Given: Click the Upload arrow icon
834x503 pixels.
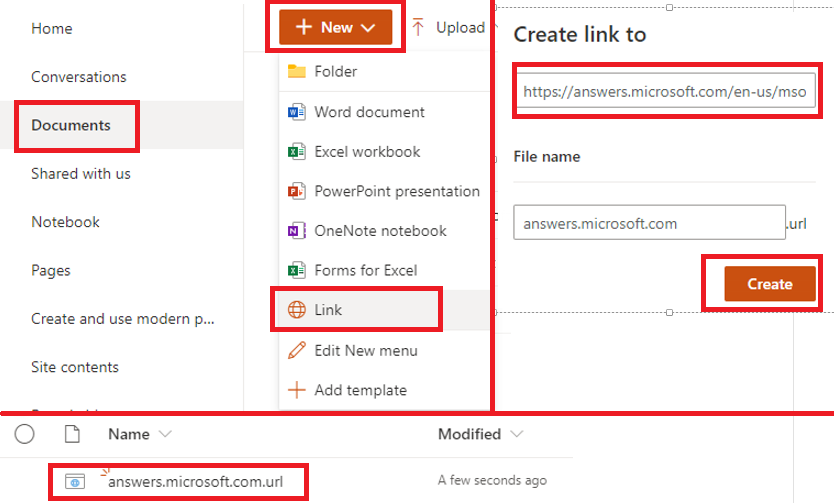Looking at the screenshot, I should coord(418,27).
